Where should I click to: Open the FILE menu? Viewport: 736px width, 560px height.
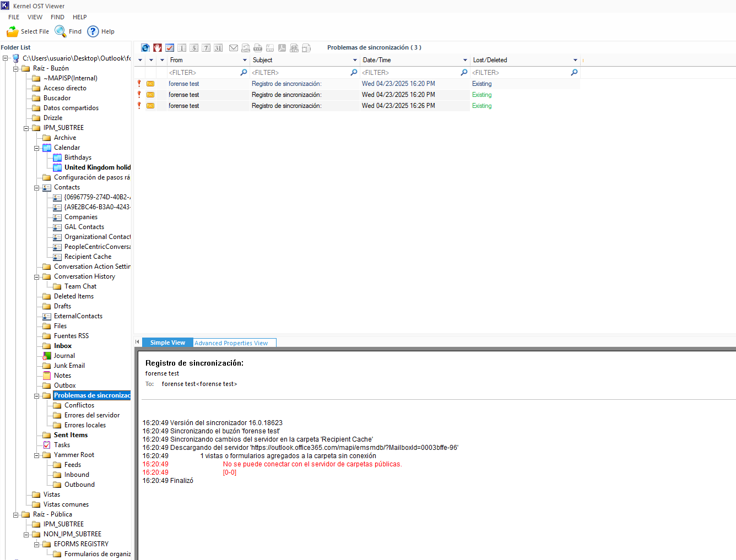tap(14, 17)
